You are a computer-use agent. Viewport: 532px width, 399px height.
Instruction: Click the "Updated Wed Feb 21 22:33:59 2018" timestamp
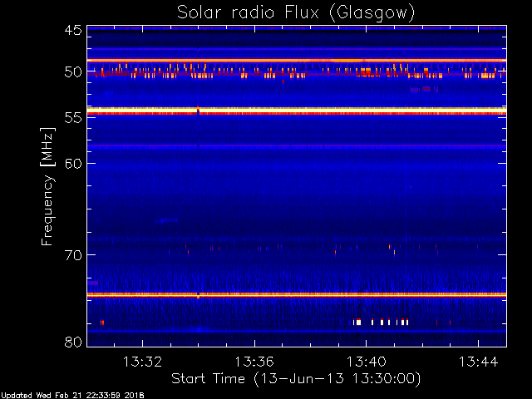(72, 396)
